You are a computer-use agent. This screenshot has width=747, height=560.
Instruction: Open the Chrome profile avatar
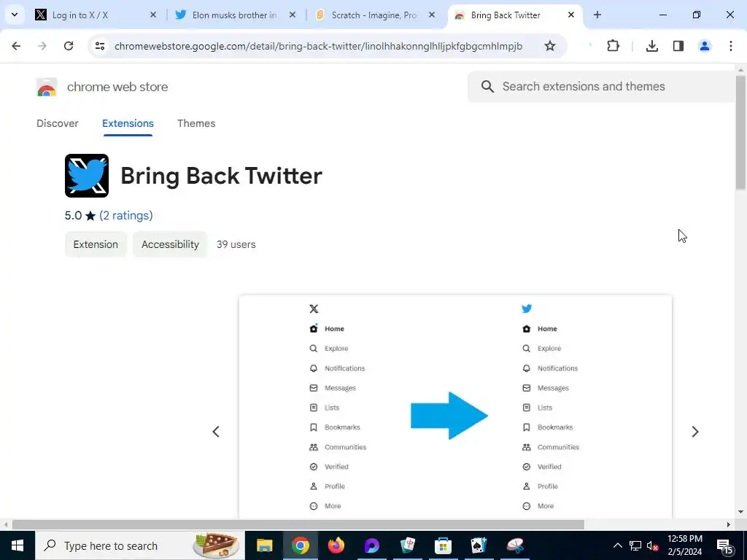point(705,46)
